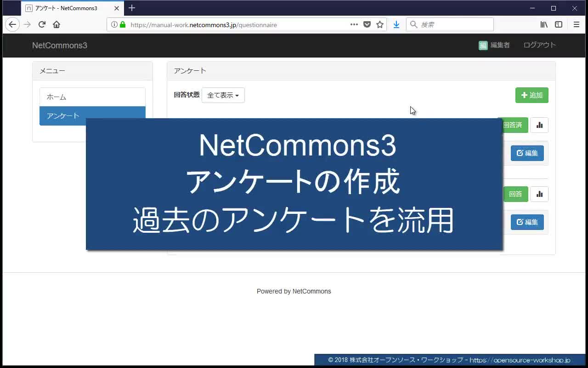Viewport: 588px width, 368px height.
Task: Select ホーム in the menu
Action: pos(92,97)
